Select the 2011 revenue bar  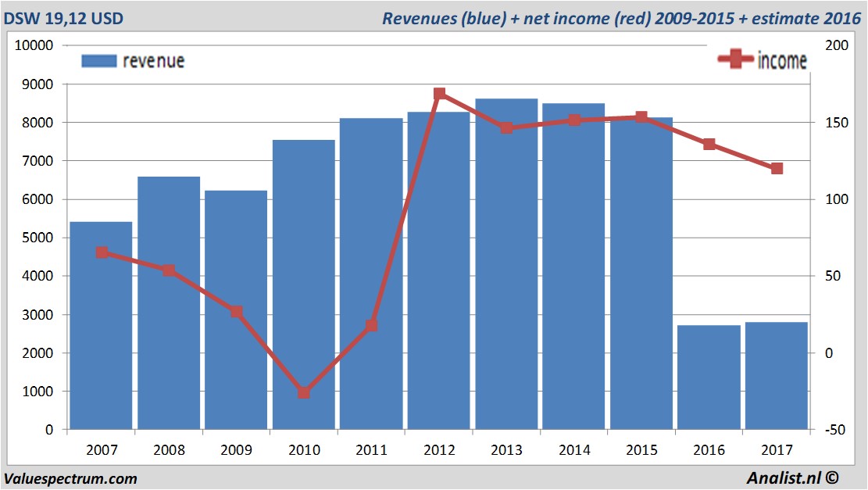point(371,274)
